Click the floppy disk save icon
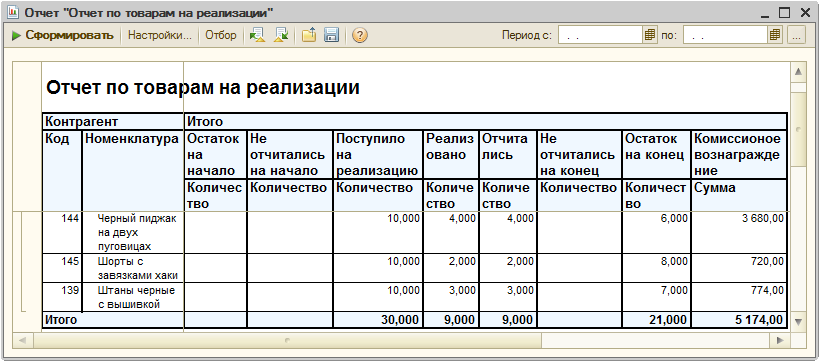819x361 pixels. (331, 36)
